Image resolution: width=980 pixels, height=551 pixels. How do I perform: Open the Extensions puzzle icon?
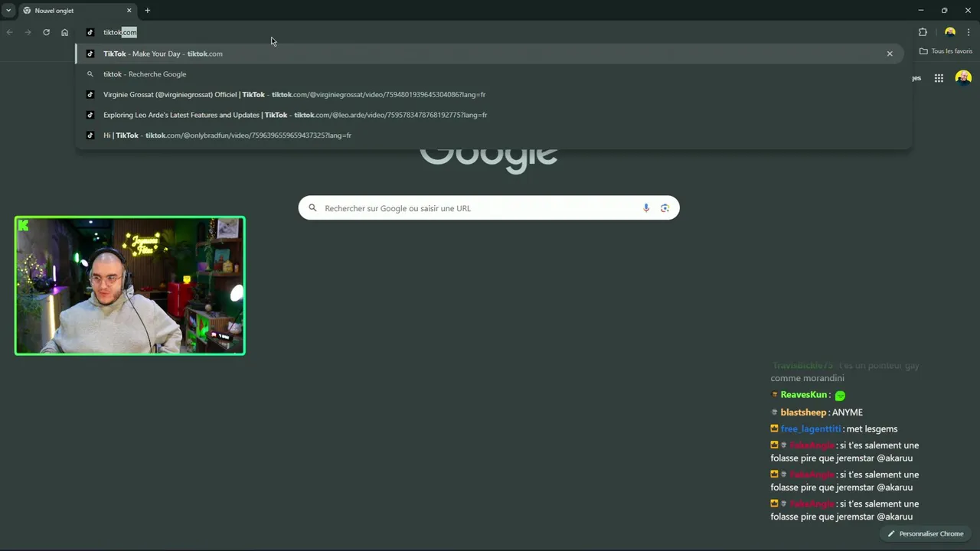point(923,32)
